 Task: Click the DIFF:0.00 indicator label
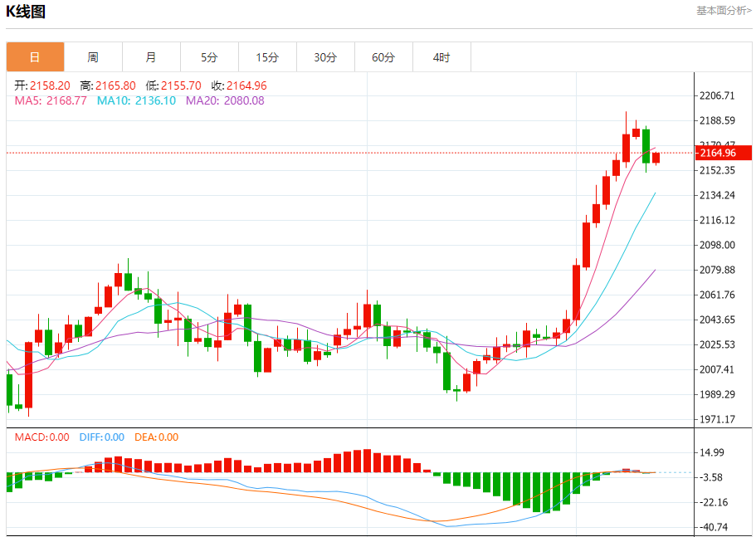(102, 437)
